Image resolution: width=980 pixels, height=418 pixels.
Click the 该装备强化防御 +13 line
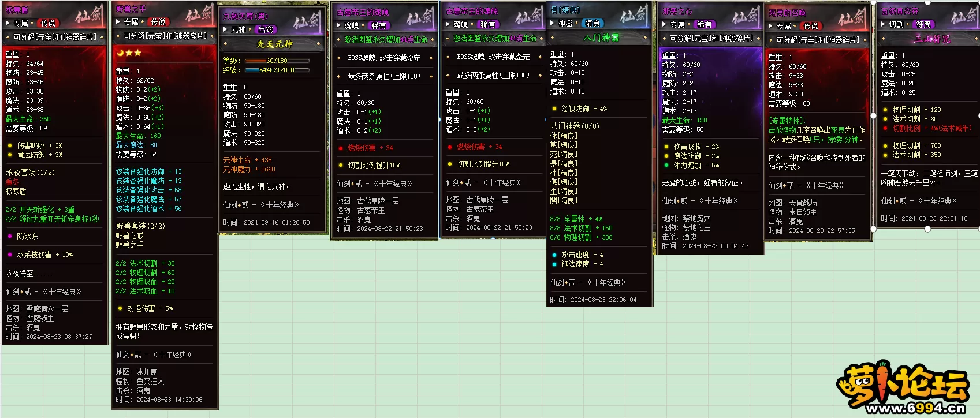point(149,171)
